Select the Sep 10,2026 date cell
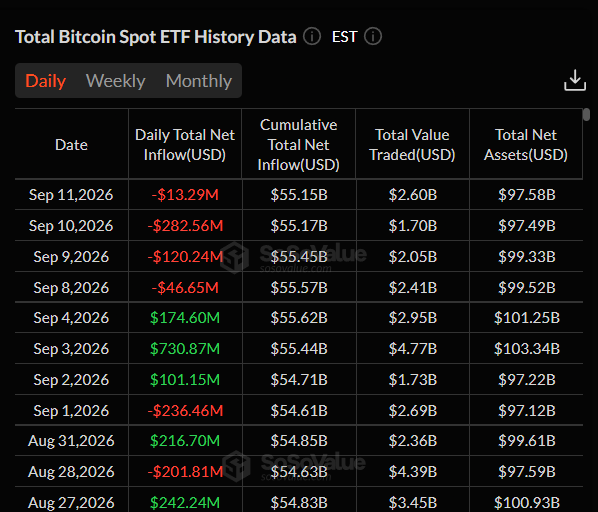 (x=71, y=226)
